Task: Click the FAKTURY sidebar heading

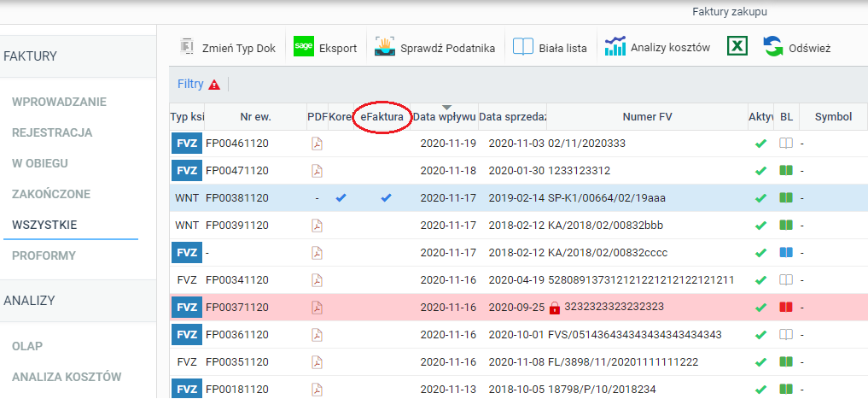Action: 31,56
